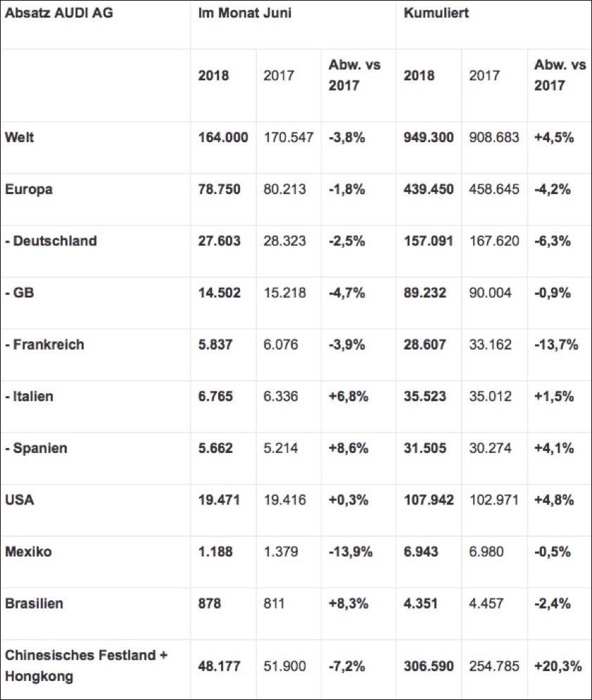Select the "Welt" row label
Screen dimensions: 592x700
pos(19,138)
